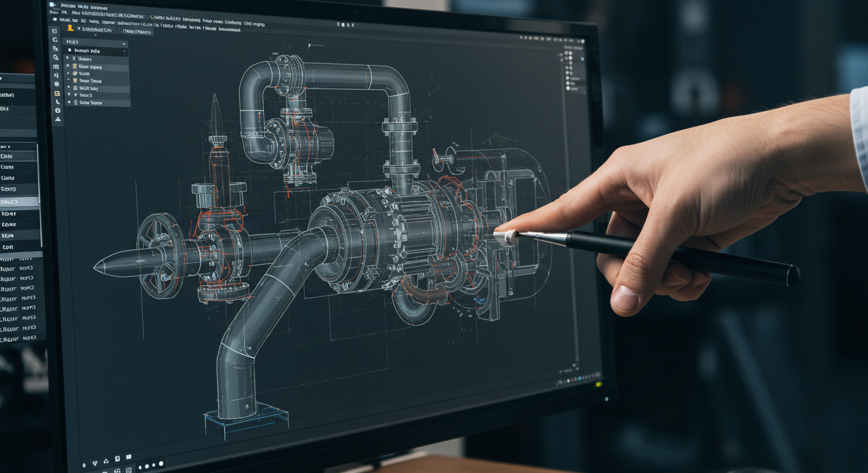Click the largest white dot in bottom status bar

click(x=161, y=463)
